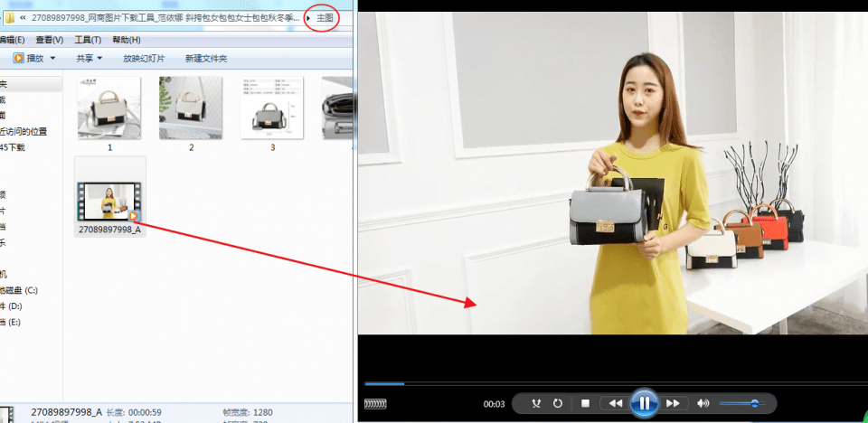The height and width of the screenshot is (423, 868).
Task: Click the video seek progress bar
Action: click(x=616, y=383)
